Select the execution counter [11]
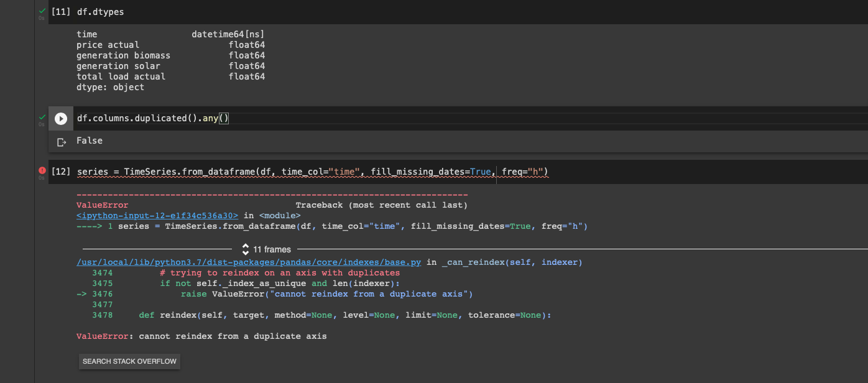 point(60,11)
